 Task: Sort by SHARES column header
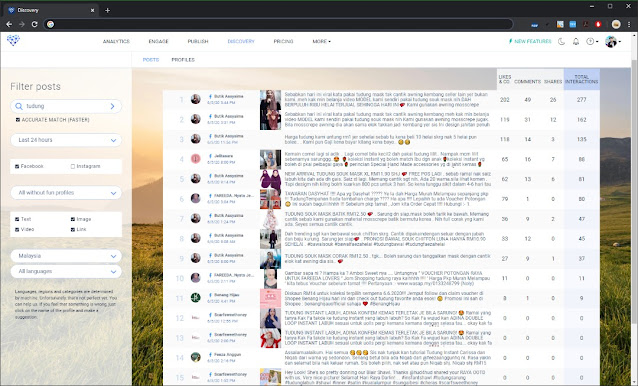pos(553,81)
